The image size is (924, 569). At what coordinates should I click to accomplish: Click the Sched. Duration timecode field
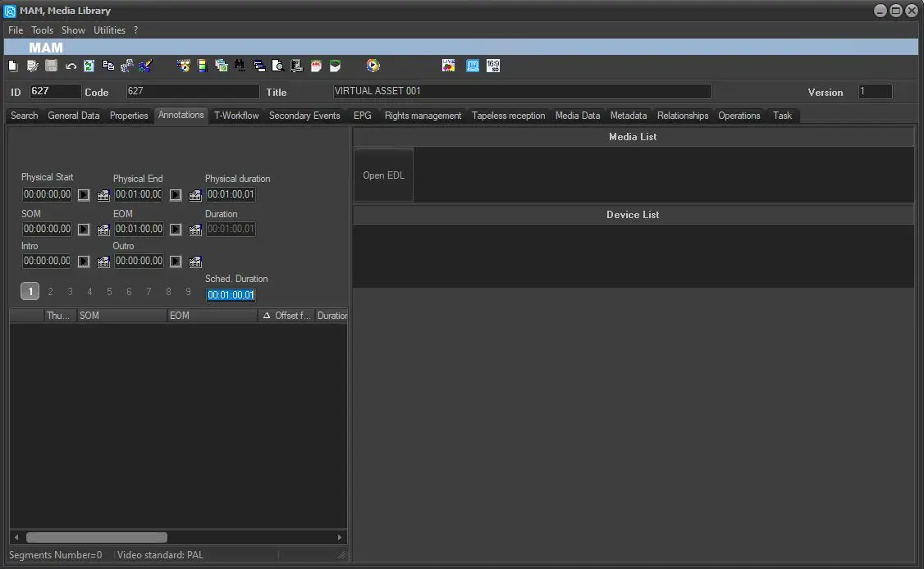tap(231, 295)
